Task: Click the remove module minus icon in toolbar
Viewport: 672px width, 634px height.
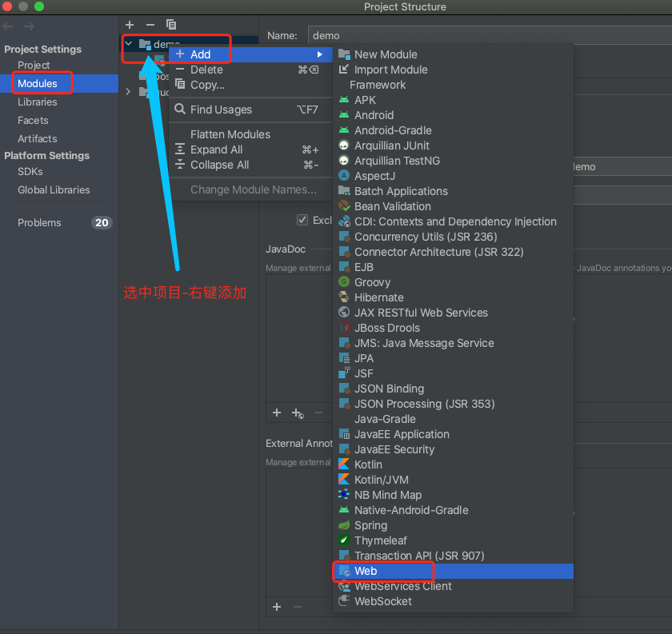Action: pyautogui.click(x=150, y=25)
